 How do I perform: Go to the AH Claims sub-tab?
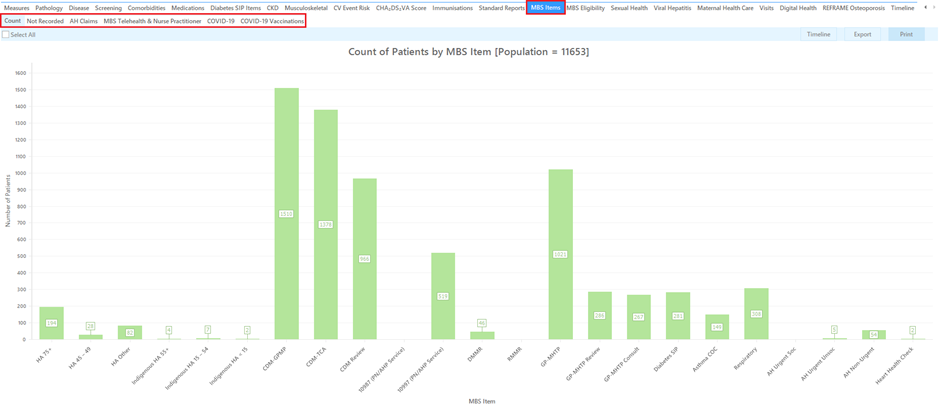pyautogui.click(x=83, y=21)
